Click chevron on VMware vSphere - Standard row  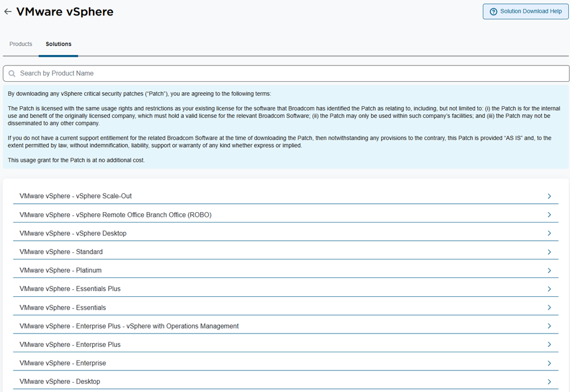tap(549, 252)
